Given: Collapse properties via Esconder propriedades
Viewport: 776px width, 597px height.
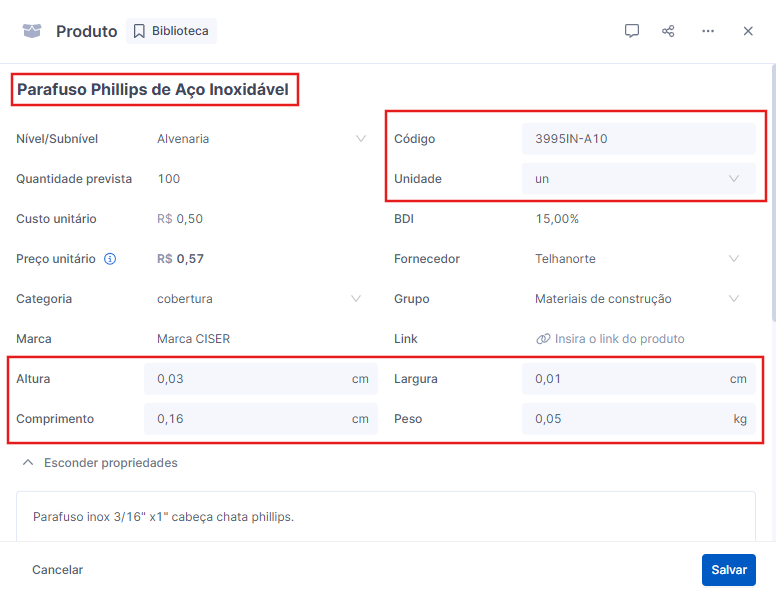Looking at the screenshot, I should coord(100,463).
